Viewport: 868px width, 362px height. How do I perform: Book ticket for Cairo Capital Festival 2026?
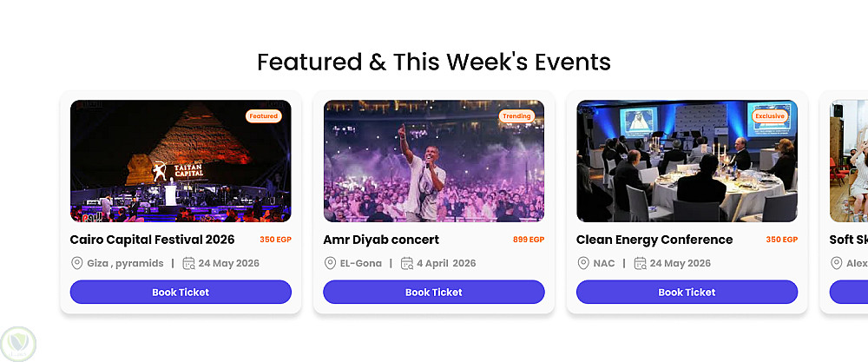coord(181,293)
